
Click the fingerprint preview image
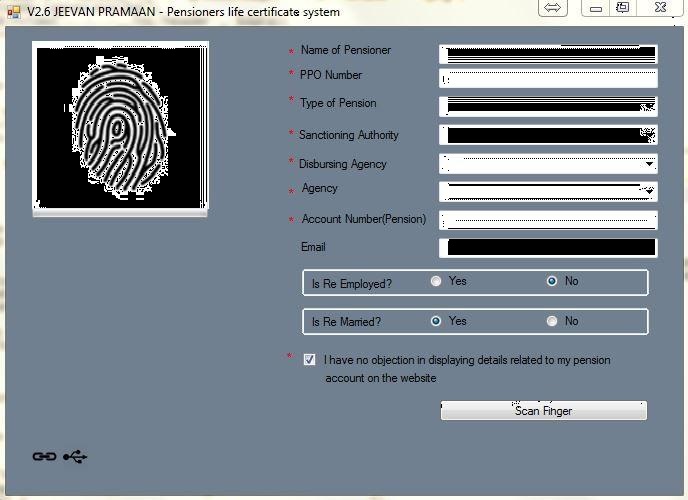click(120, 124)
